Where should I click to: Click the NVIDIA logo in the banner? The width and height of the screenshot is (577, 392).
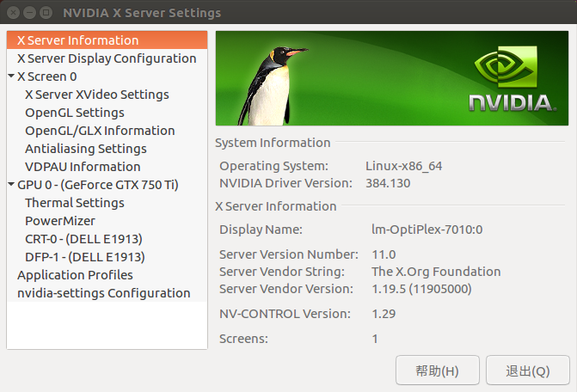[513, 78]
